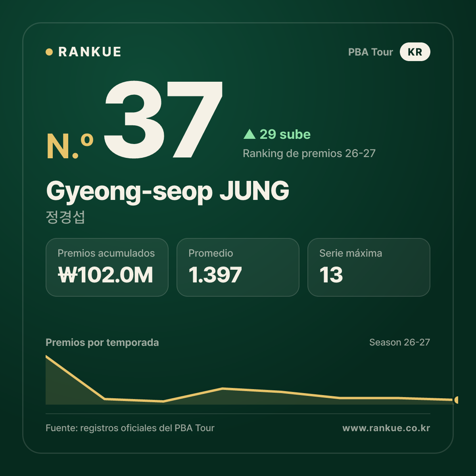
Task: Click the 1.397 average value
Action: point(215,275)
